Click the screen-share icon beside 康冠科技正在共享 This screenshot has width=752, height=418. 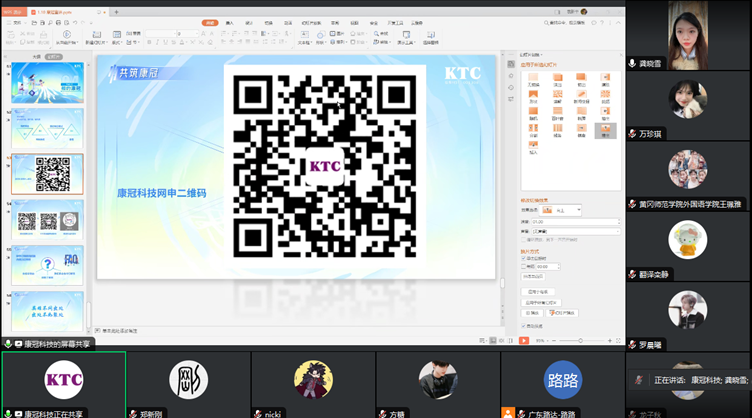point(8,413)
